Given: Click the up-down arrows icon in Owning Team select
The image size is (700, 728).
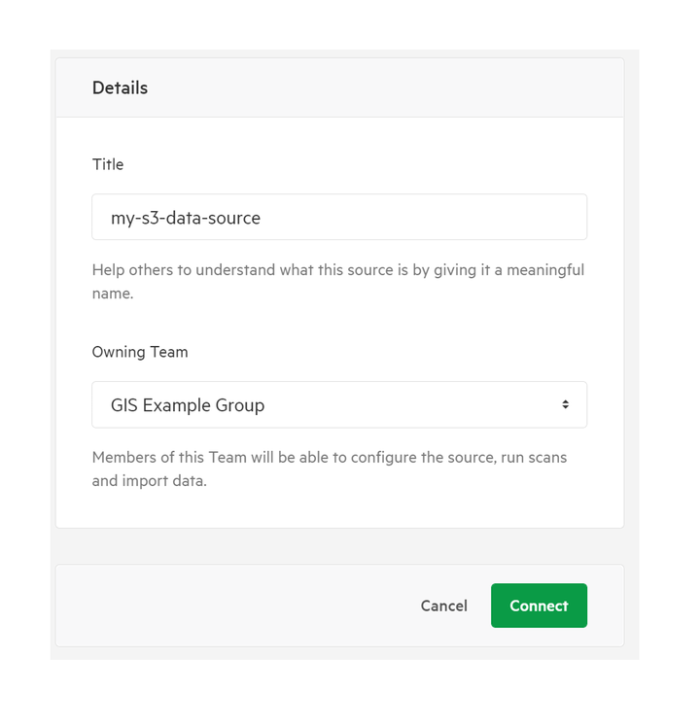Looking at the screenshot, I should [x=565, y=404].
